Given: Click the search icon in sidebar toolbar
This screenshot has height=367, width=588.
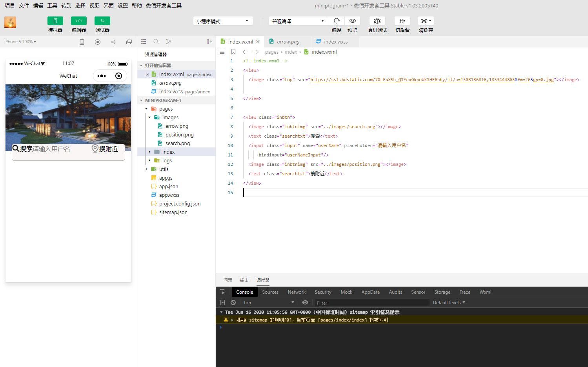Looking at the screenshot, I should pos(156,42).
